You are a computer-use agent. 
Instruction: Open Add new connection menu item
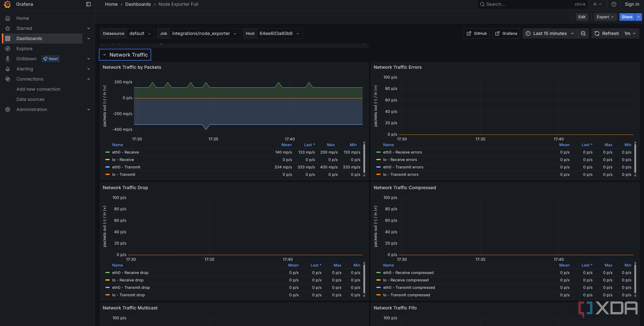coord(38,89)
